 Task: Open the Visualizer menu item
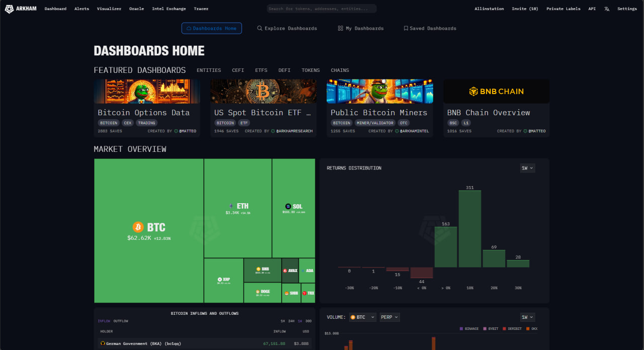109,9
